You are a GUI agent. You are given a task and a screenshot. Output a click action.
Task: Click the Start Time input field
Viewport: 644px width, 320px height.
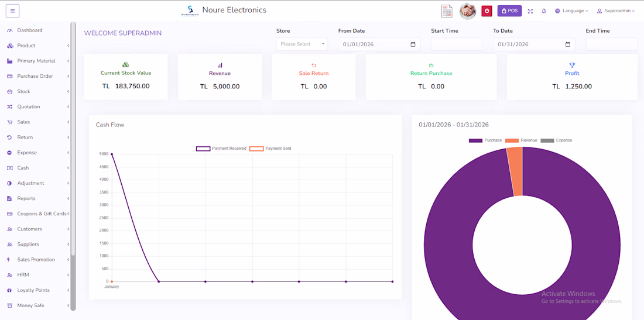pos(457,44)
